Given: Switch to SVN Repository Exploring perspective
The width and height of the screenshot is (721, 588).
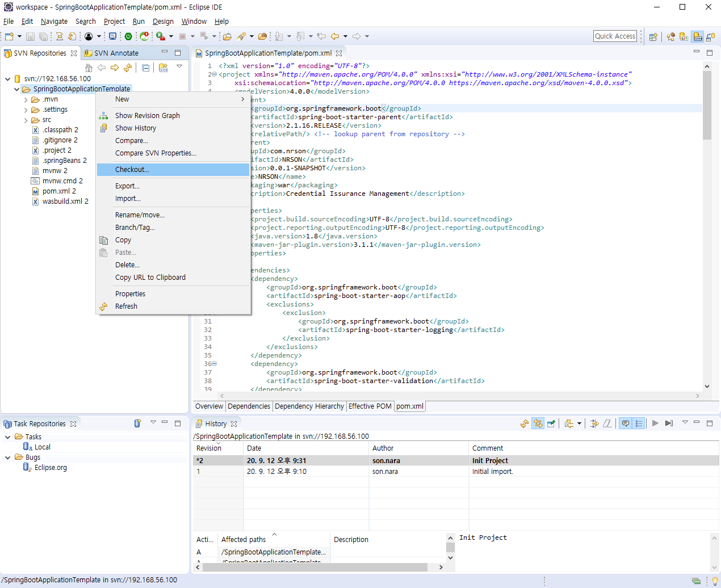Looking at the screenshot, I should pyautogui.click(x=698, y=36).
